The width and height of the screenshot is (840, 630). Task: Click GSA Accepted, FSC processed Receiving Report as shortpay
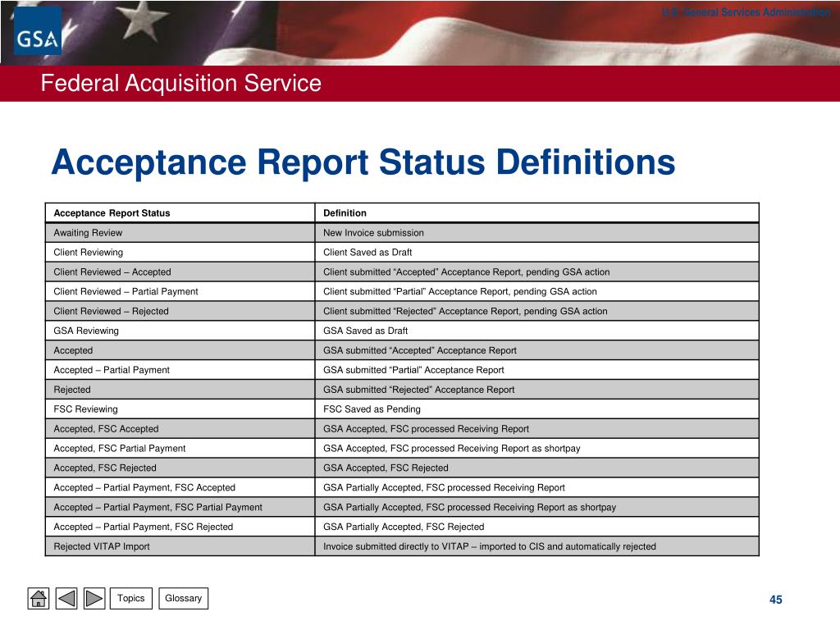pos(537,449)
